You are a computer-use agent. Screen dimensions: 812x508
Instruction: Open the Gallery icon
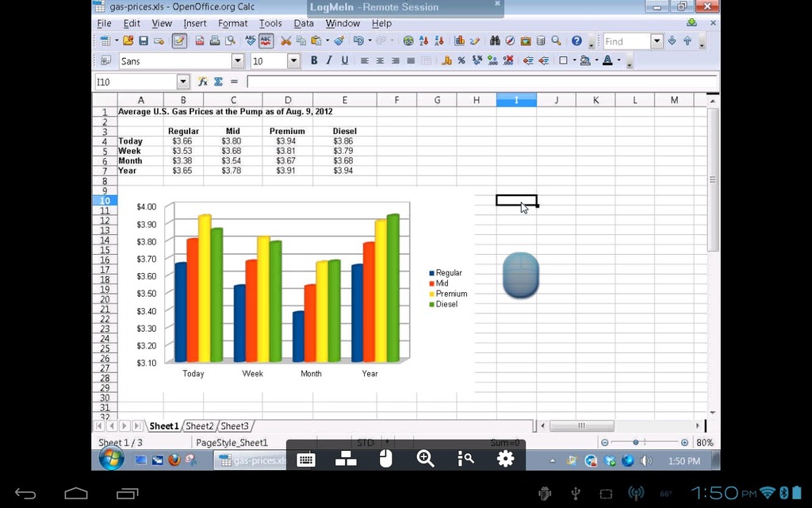[526, 41]
